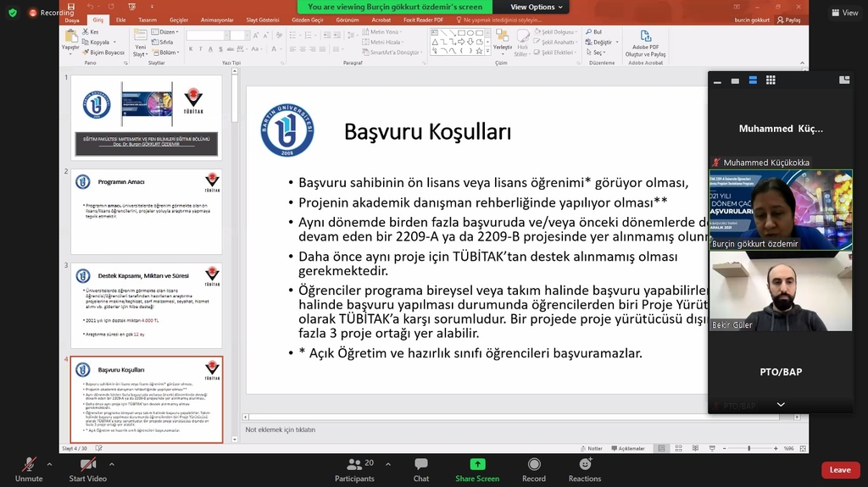Click Adobe PDF Oluştur ve Paylaş
This screenshot has width=868, height=487.
point(645,44)
